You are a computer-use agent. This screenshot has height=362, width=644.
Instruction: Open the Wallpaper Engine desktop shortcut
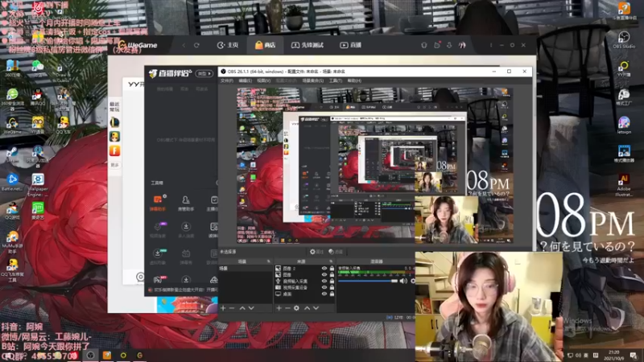38,184
